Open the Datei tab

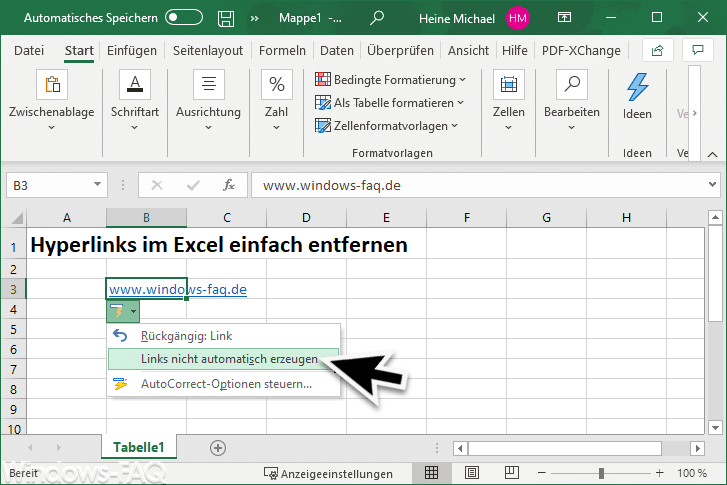pyautogui.click(x=29, y=51)
